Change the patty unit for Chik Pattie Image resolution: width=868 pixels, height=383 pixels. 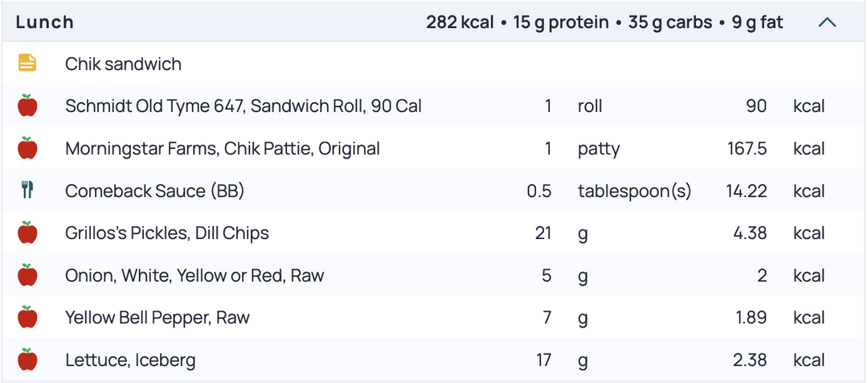pyautogui.click(x=599, y=149)
